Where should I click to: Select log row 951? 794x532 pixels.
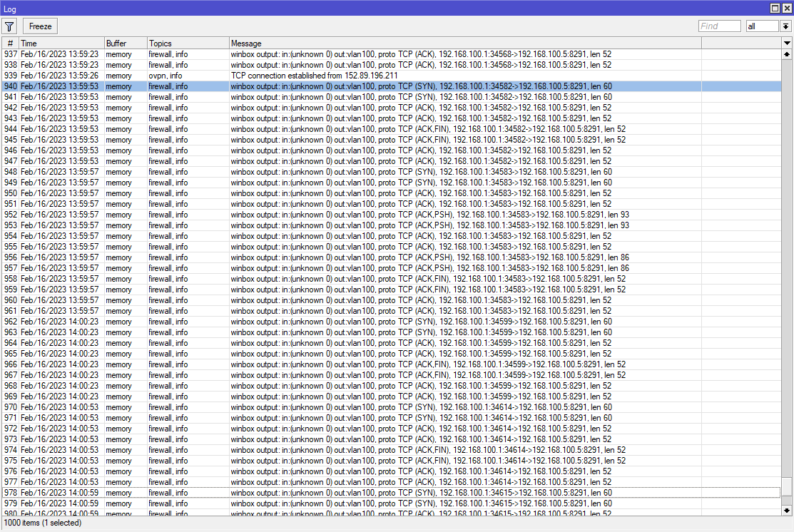tap(392, 204)
